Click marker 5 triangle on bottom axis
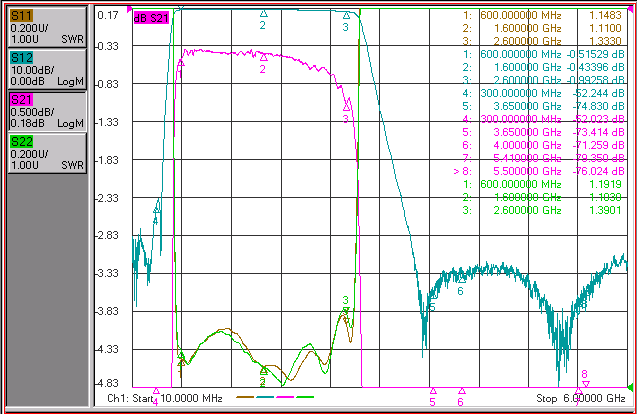 [433, 391]
